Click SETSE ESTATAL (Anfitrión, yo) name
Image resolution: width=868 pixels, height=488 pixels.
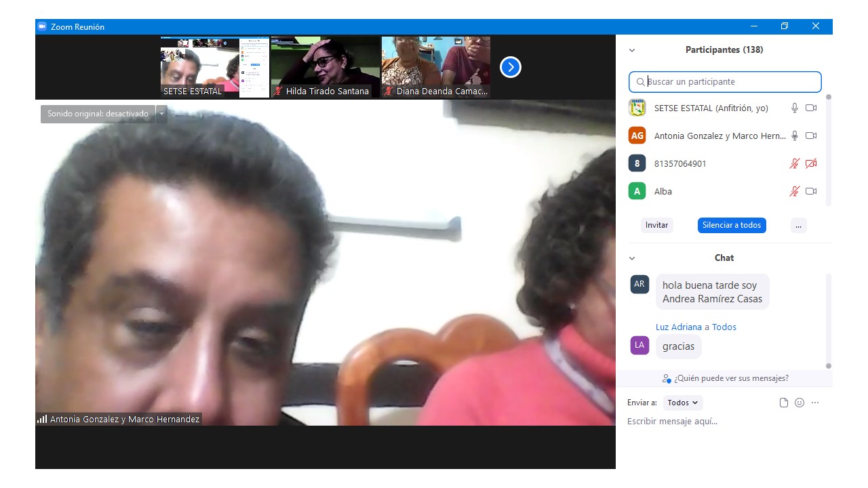(711, 108)
